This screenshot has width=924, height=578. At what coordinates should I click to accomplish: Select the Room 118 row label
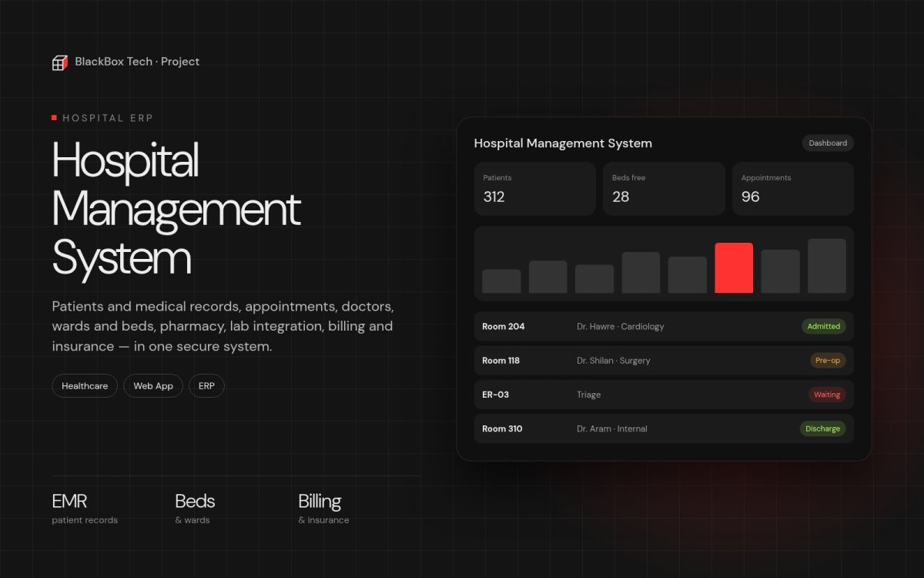[x=501, y=361]
